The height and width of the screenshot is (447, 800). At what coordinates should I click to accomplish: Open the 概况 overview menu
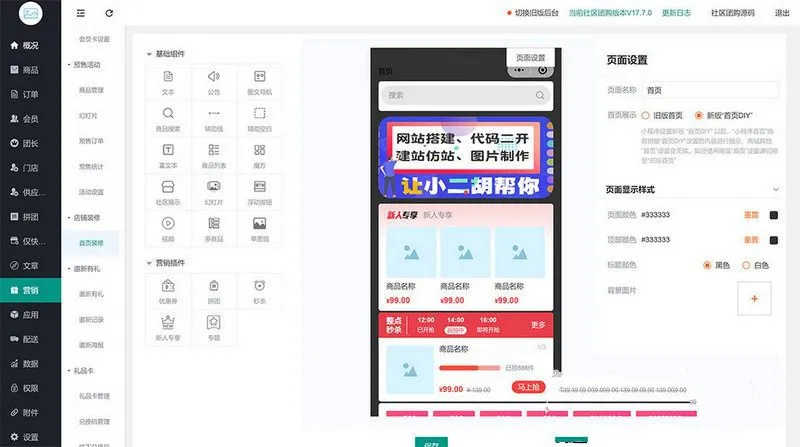31,45
